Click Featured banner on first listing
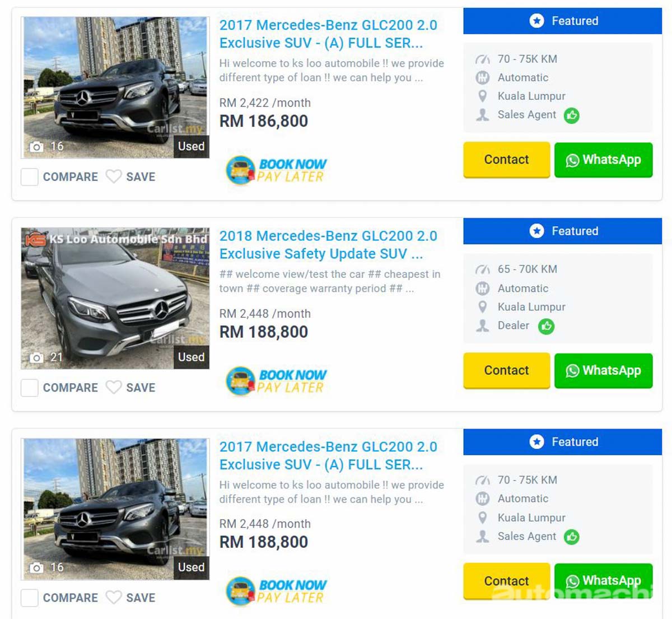Viewport: 672px width, 619px height. 562,21
